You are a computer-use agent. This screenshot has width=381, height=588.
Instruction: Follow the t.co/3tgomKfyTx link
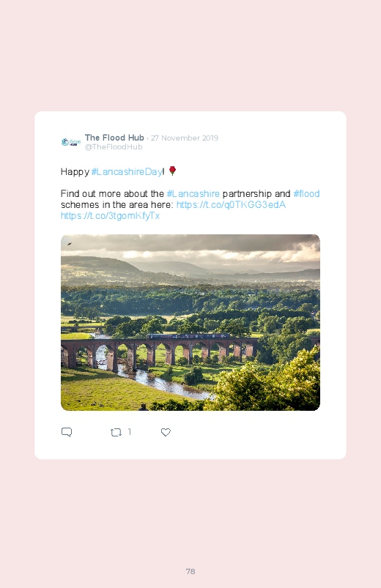[x=110, y=215]
